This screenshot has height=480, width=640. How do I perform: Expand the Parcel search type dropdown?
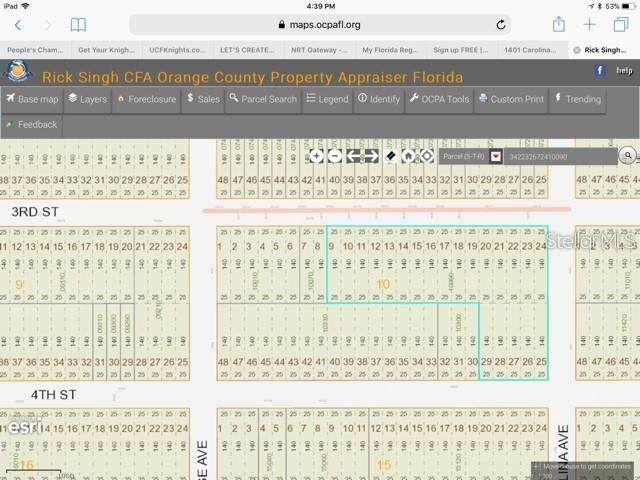(495, 156)
